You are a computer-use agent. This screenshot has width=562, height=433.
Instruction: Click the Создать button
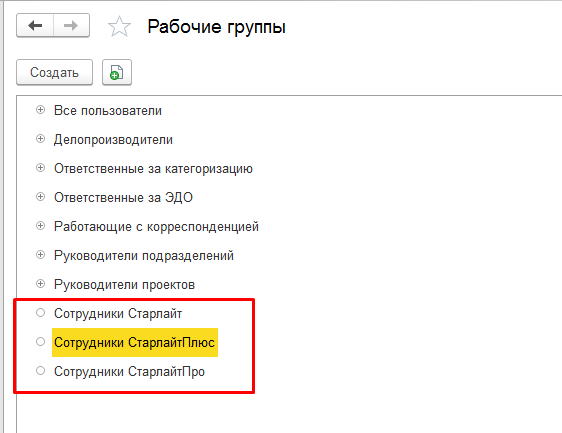tap(54, 72)
